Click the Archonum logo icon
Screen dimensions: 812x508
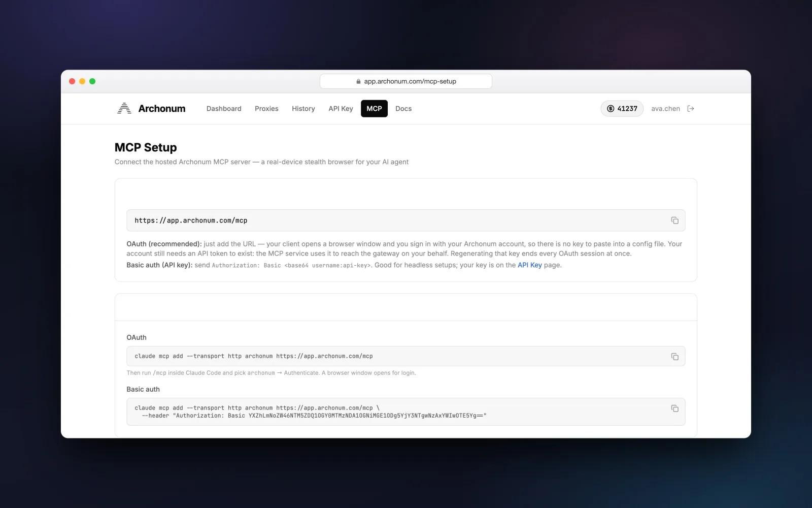click(x=124, y=108)
